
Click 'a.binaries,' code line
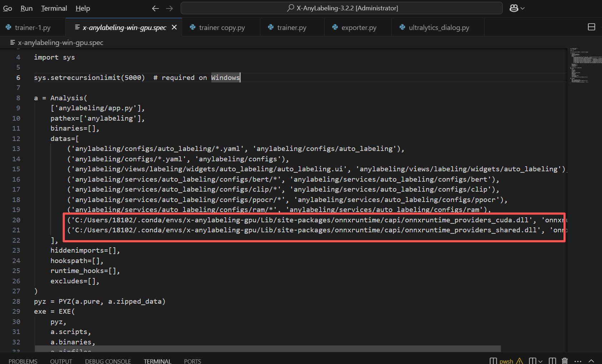[73, 342]
